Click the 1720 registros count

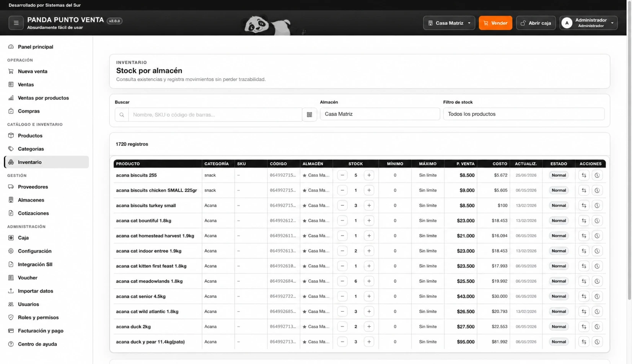tap(132, 144)
